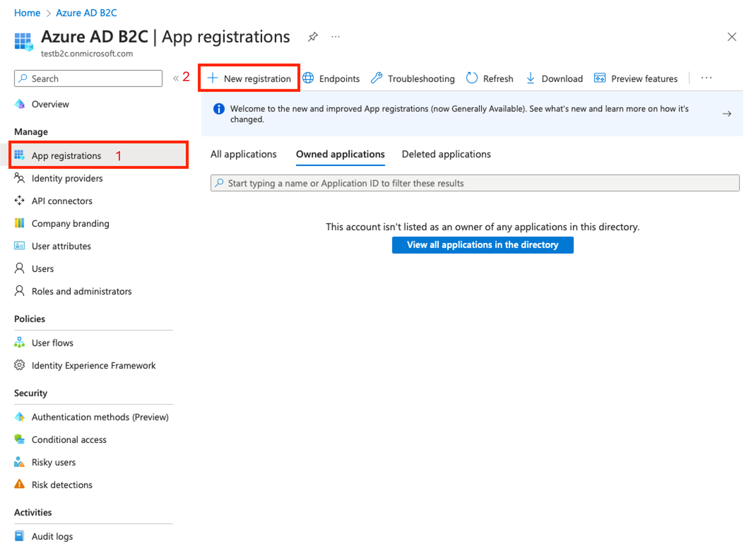
Task: Open toolbar overflow ellipsis menu
Action: click(x=706, y=78)
